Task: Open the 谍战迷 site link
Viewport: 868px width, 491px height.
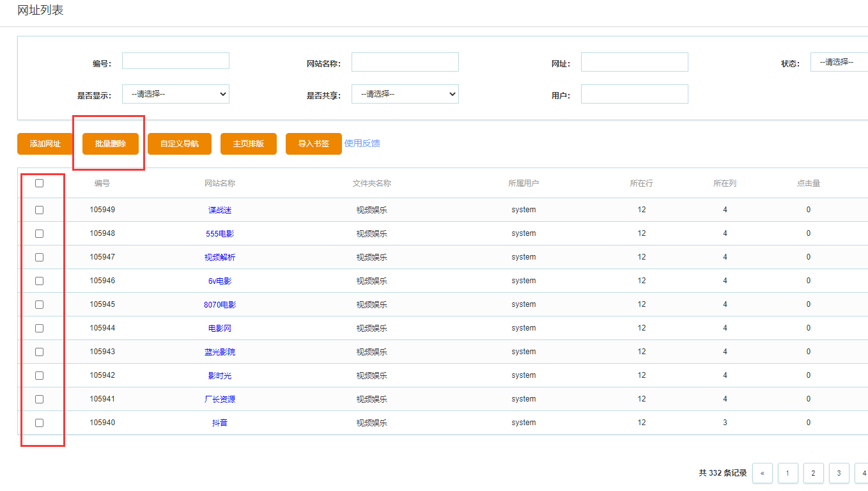Action: click(x=220, y=210)
